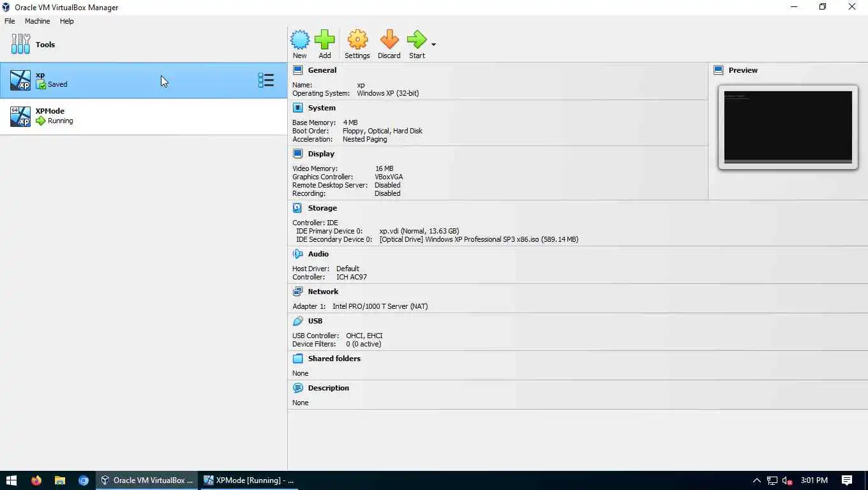The image size is (868, 490).
Task: Click the Optical Drive Windows XP ISO entry
Action: click(x=479, y=239)
